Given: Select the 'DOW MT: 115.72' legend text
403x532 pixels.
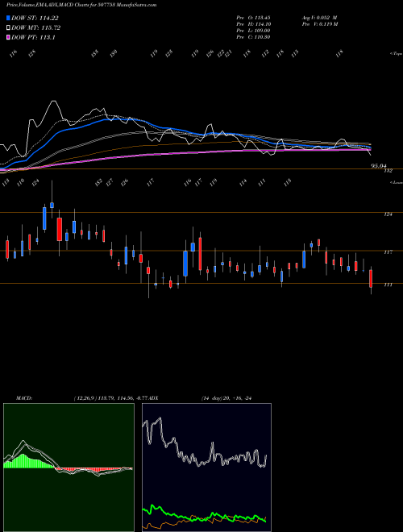Looking at the screenshot, I should tap(36, 27).
